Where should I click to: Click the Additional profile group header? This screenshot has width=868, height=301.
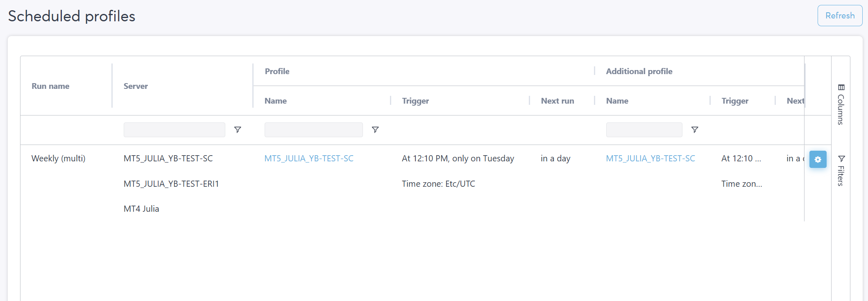coord(639,71)
